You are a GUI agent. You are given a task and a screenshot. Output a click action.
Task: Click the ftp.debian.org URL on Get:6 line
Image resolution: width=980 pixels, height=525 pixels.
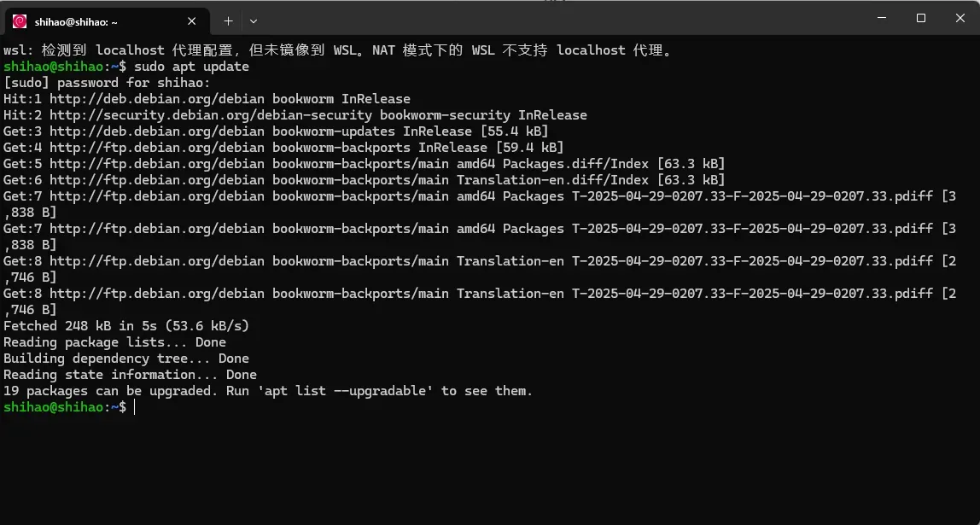point(157,180)
